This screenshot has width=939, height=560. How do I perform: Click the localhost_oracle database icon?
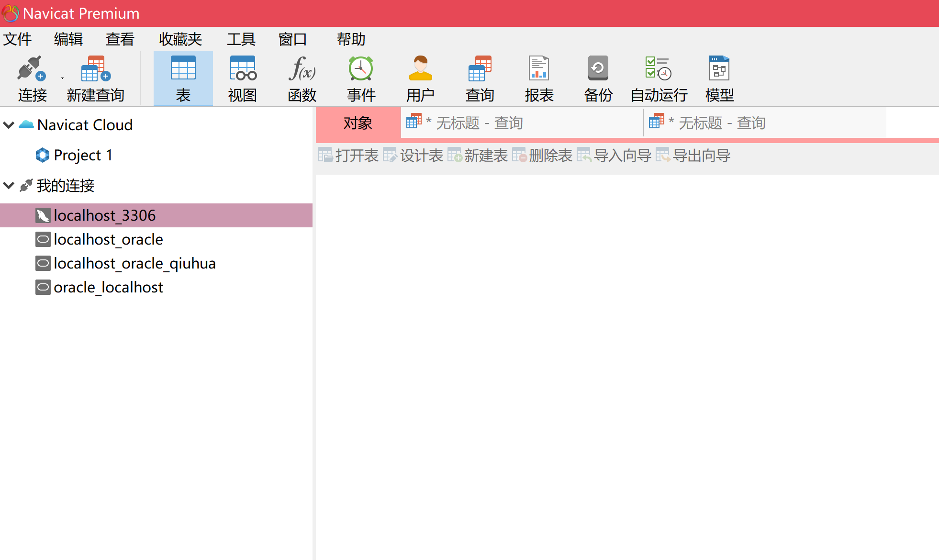43,239
